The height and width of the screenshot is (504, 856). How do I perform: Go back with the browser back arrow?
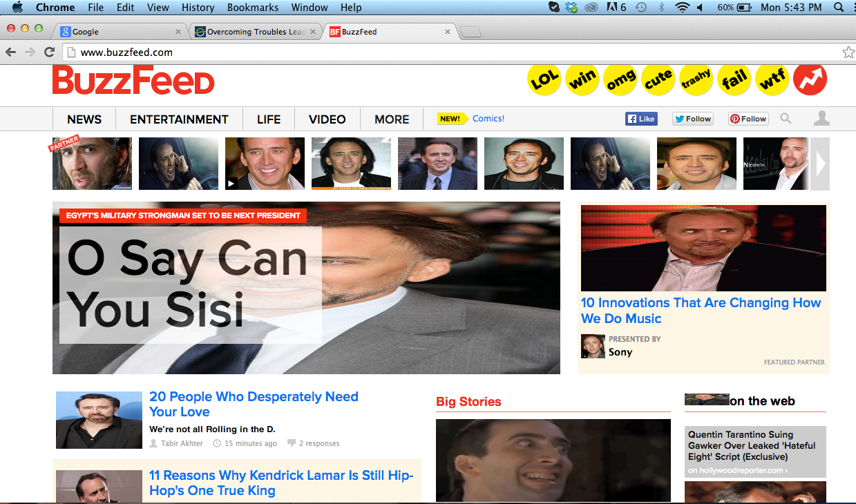[11, 52]
